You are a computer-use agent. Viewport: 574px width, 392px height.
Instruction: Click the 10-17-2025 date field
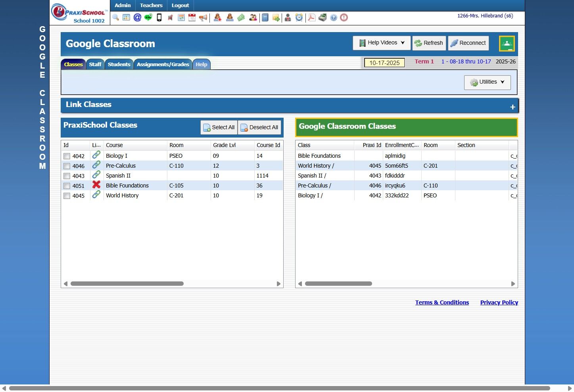pyautogui.click(x=384, y=63)
